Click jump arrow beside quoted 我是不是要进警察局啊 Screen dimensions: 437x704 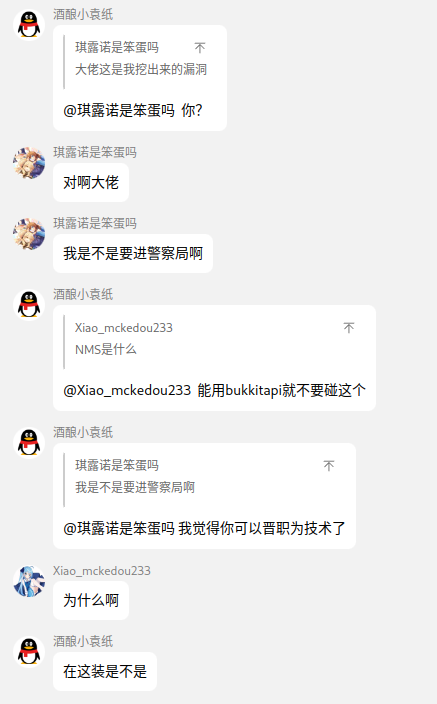(x=329, y=466)
